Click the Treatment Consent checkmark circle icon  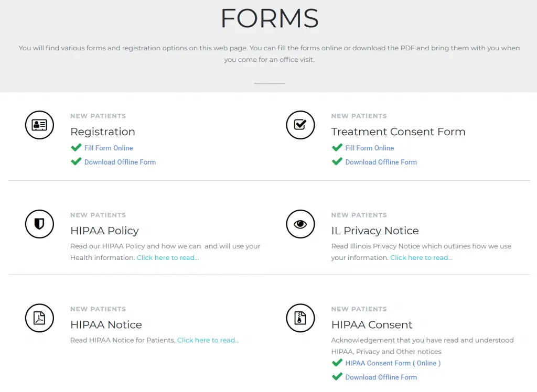coord(300,125)
